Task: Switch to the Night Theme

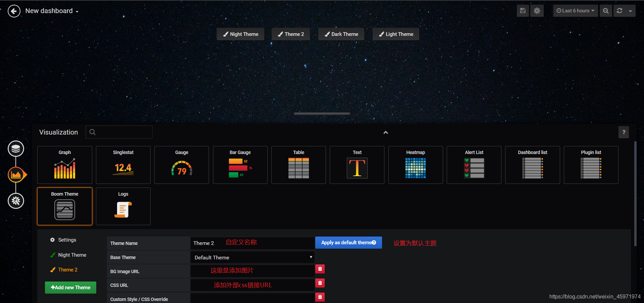Action: 240,34
